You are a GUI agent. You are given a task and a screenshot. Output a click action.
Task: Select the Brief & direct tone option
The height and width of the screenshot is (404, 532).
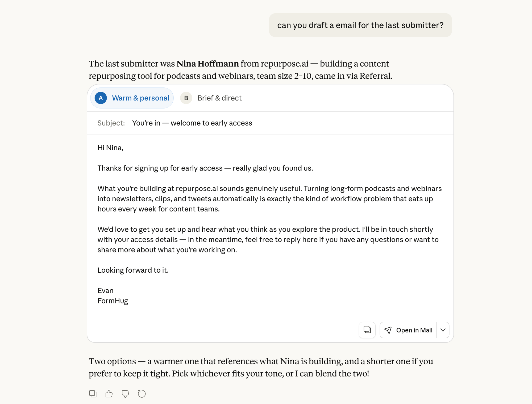point(219,98)
